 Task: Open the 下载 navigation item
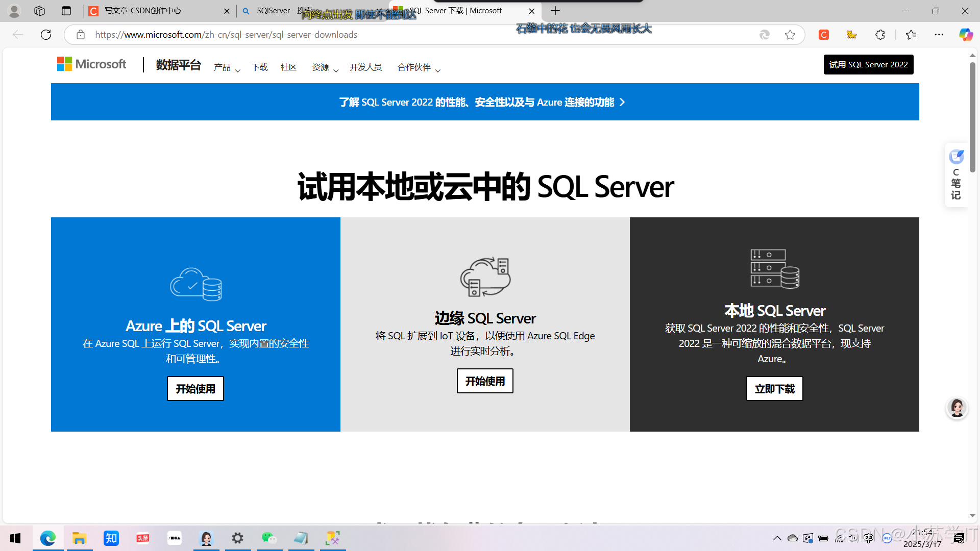259,67
